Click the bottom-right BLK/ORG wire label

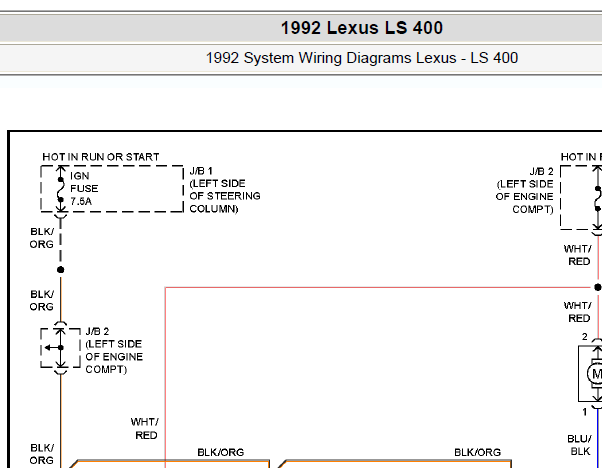(x=477, y=453)
